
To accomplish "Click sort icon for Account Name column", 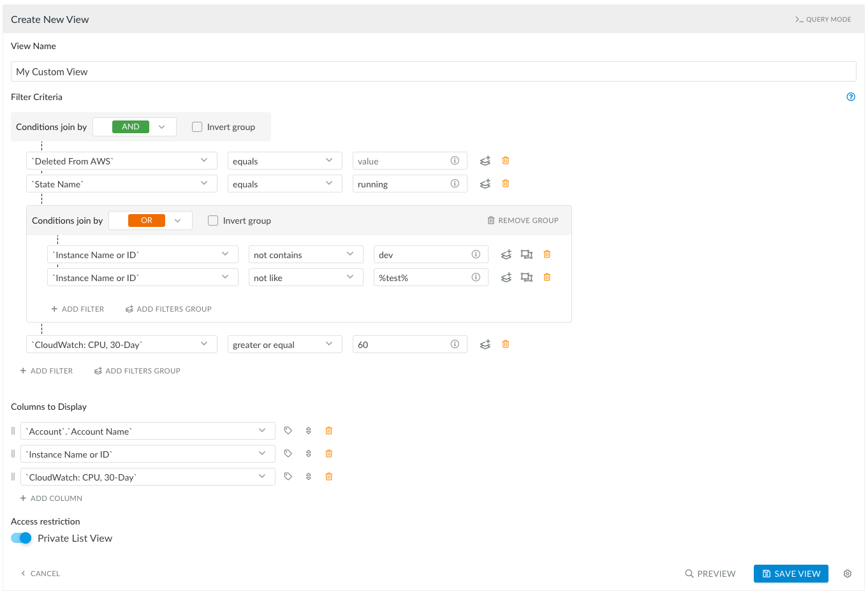I will (x=309, y=431).
